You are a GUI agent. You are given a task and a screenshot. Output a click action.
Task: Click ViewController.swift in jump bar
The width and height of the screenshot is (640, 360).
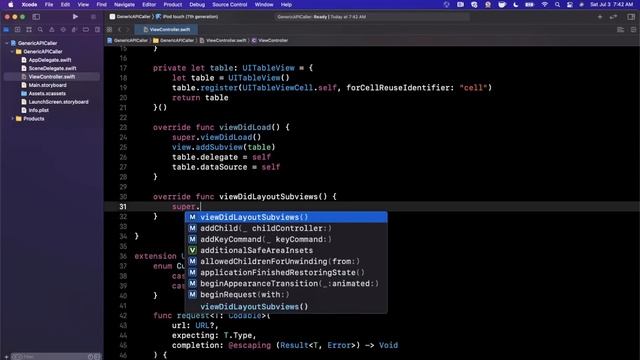tap(223, 40)
